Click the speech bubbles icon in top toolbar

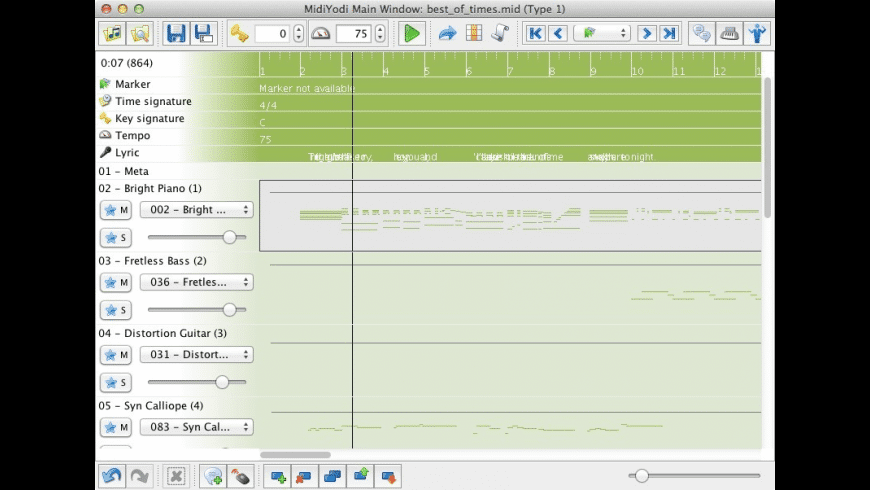point(702,33)
